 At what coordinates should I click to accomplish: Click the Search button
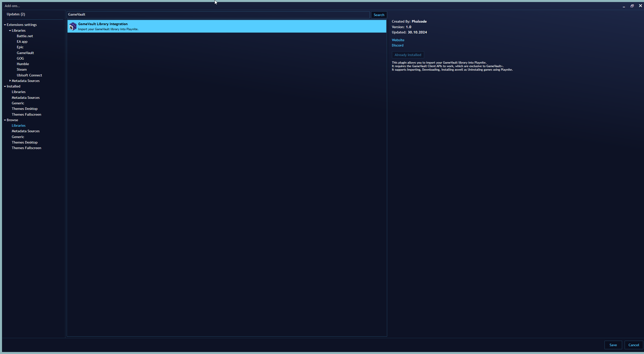pyautogui.click(x=379, y=15)
